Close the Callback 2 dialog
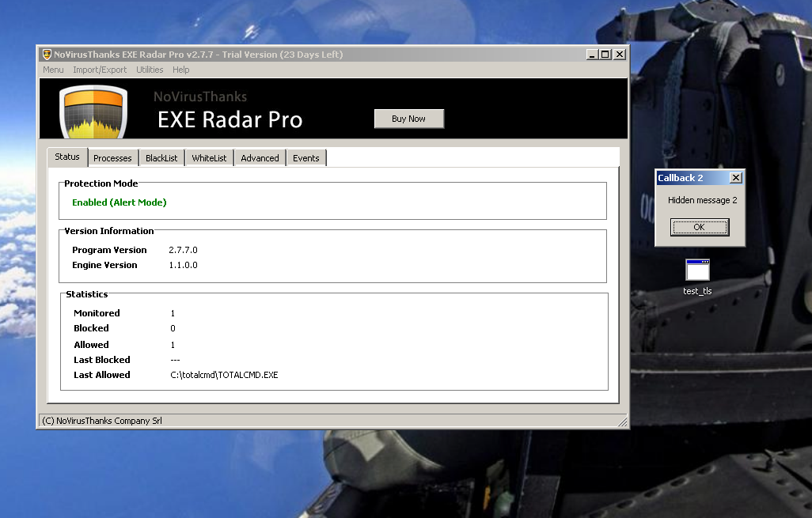Image resolution: width=812 pixels, height=518 pixels. coord(735,178)
